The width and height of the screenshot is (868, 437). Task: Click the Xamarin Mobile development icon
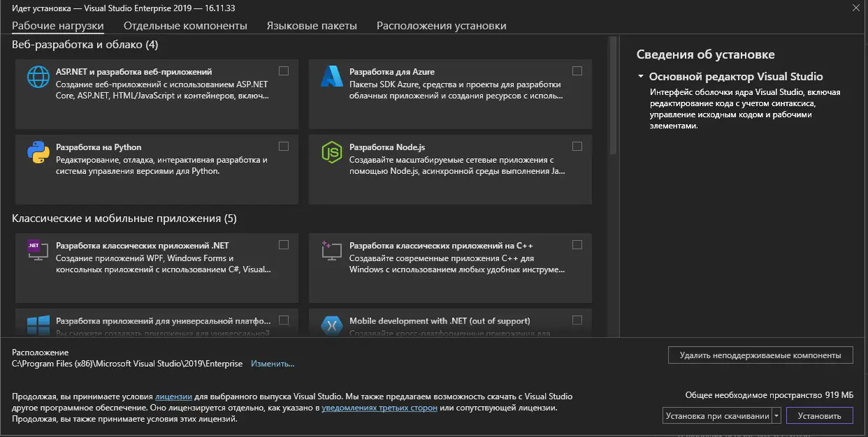point(331,324)
